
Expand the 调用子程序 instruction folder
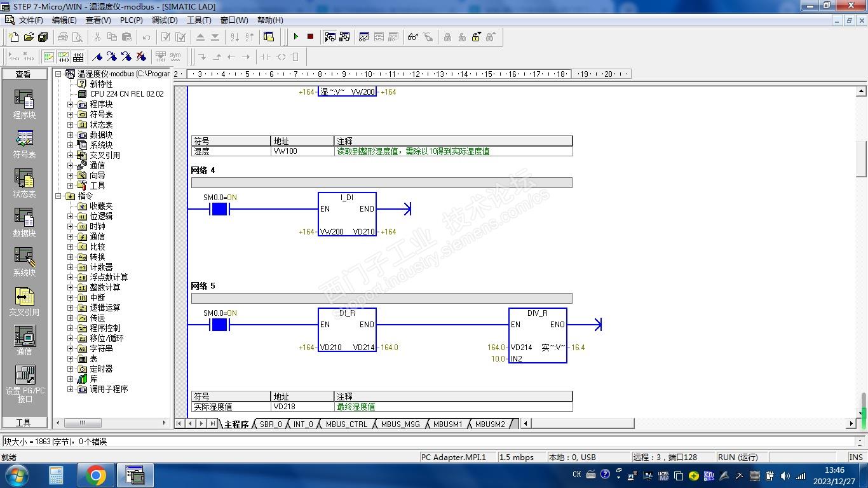pos(71,389)
